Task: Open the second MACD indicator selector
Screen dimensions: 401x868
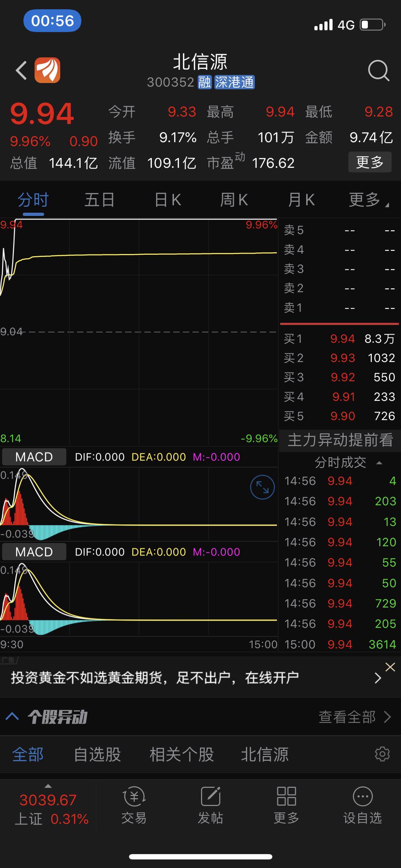Action: (34, 552)
